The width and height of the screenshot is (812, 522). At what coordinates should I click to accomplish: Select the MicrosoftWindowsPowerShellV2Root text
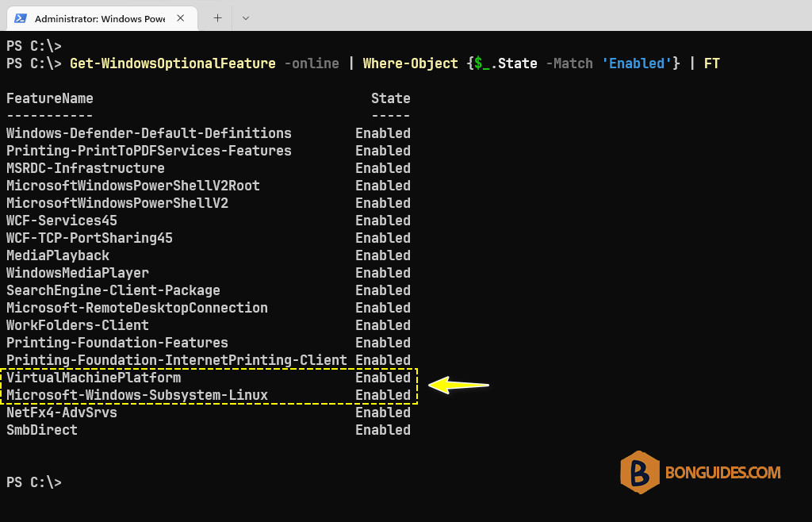pyautogui.click(x=133, y=186)
